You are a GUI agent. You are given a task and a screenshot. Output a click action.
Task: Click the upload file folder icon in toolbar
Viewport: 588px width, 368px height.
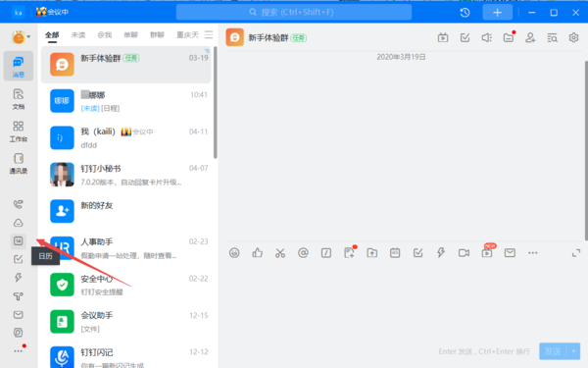coord(372,253)
